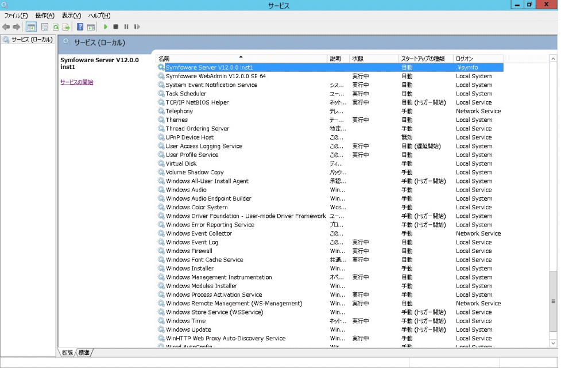
Task: Select Symfoware WebAdmin V12.0.0 SE 64 service
Action: pyautogui.click(x=330, y=76)
